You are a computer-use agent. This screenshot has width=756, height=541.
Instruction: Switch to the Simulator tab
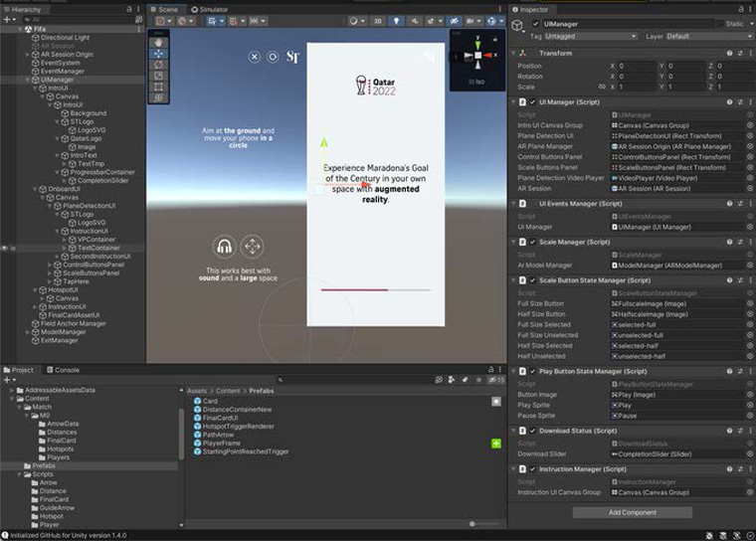pos(210,9)
